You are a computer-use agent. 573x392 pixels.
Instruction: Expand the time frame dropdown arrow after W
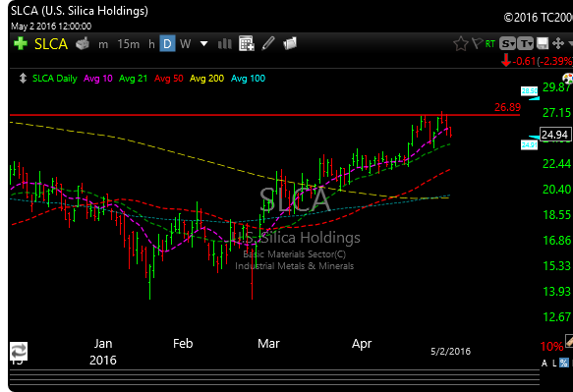pyautogui.click(x=203, y=44)
